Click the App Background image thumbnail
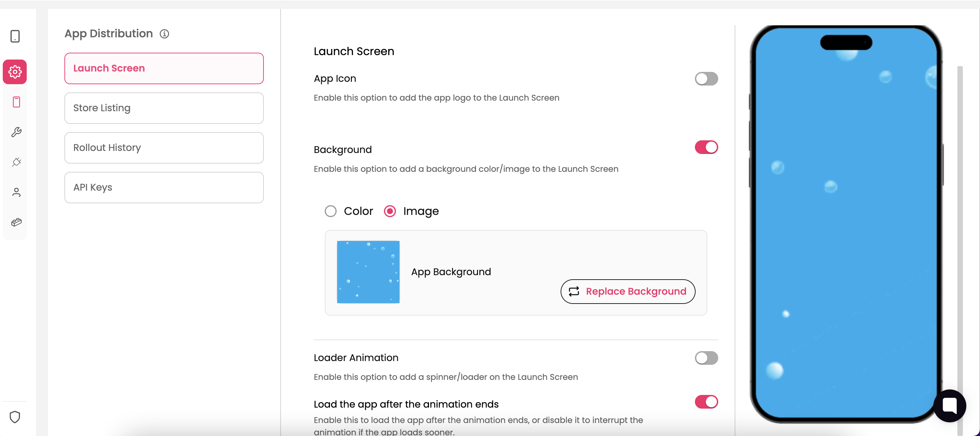This screenshot has height=436, width=980. pos(368,272)
